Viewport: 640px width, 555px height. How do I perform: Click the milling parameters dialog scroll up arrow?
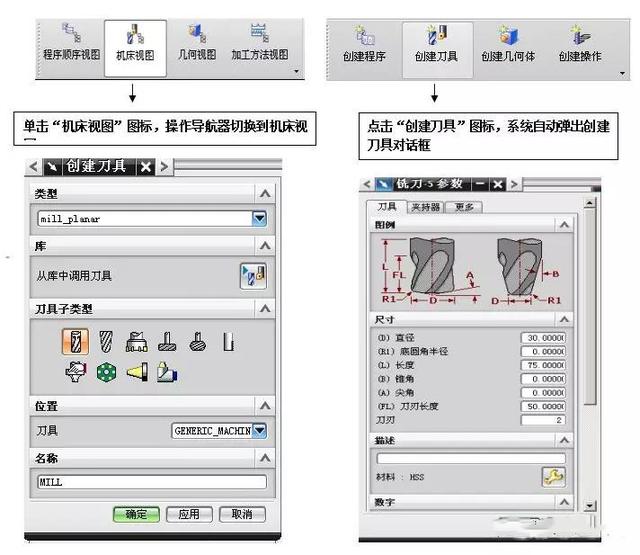[590, 202]
